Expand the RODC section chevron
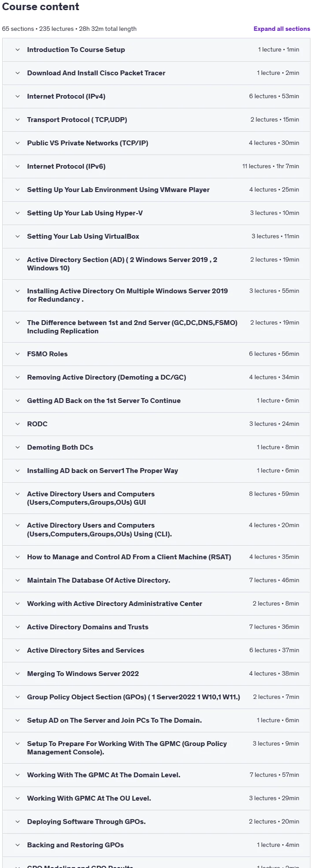The height and width of the screenshot is (868, 314). pos(18,424)
